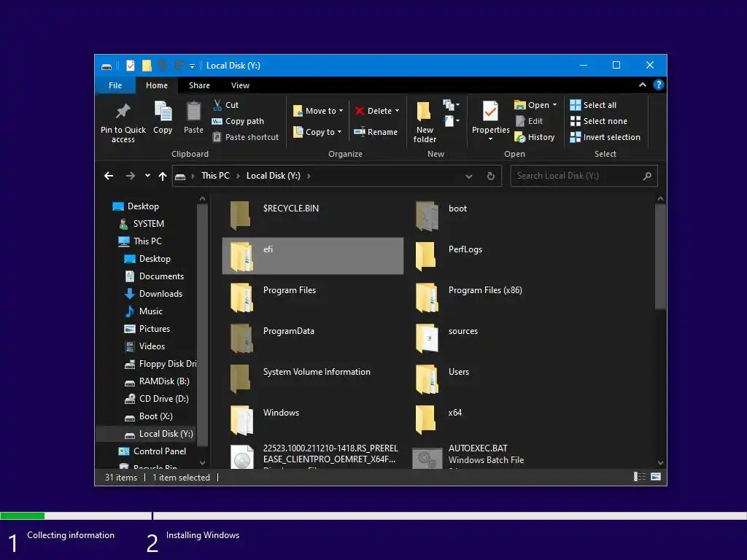Open RAMDisk (B:) in the navigation pane
Screen dimensions: 747x560
click(x=164, y=381)
